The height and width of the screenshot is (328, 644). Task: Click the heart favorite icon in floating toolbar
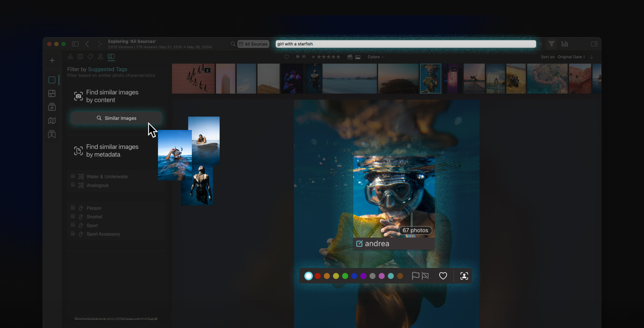point(443,276)
